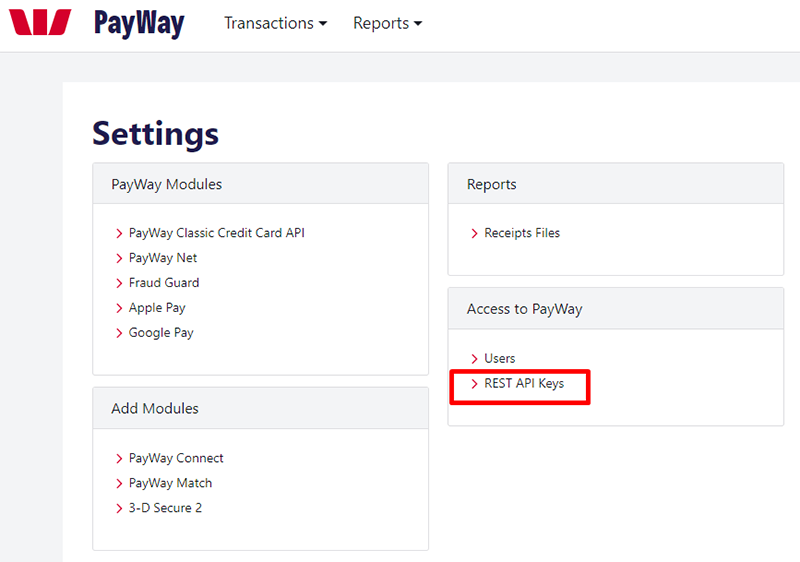Click the chevron beside PayWay Classic Credit Card API
Image resolution: width=800 pixels, height=562 pixels.
[x=119, y=234]
